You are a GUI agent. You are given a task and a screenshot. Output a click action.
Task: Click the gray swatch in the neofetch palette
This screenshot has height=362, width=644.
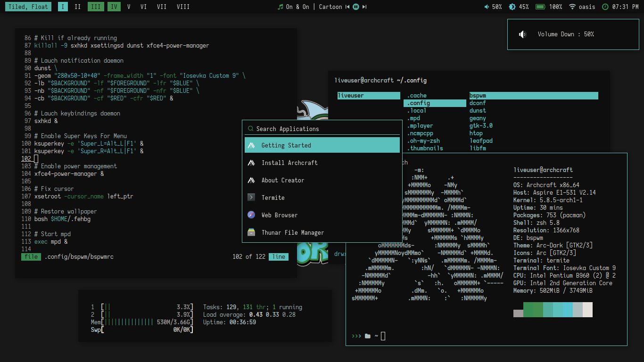click(518, 313)
